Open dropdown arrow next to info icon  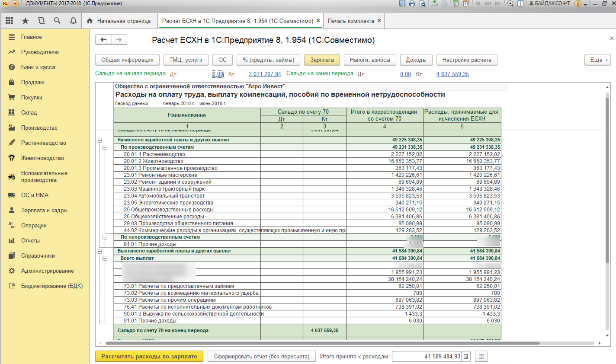[x=586, y=4]
